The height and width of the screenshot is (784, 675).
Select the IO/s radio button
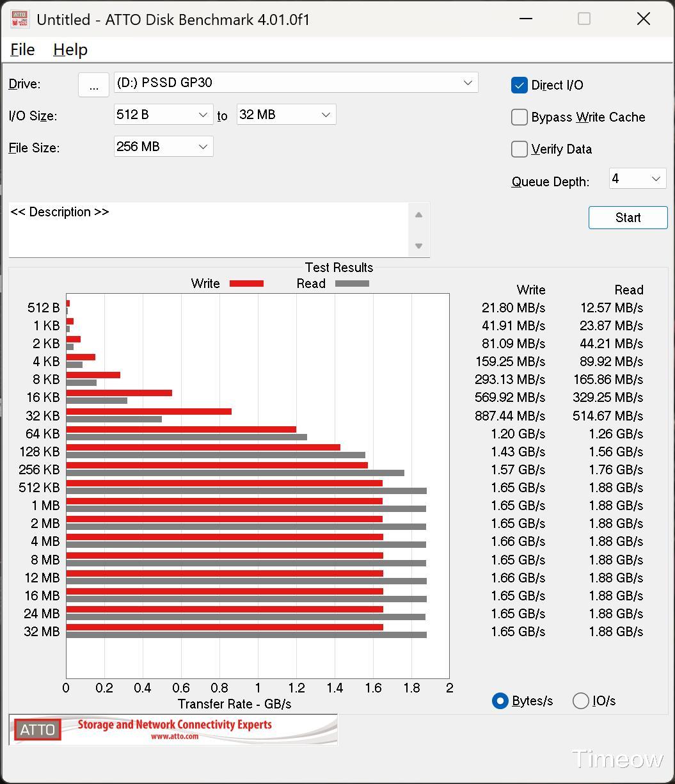581,701
